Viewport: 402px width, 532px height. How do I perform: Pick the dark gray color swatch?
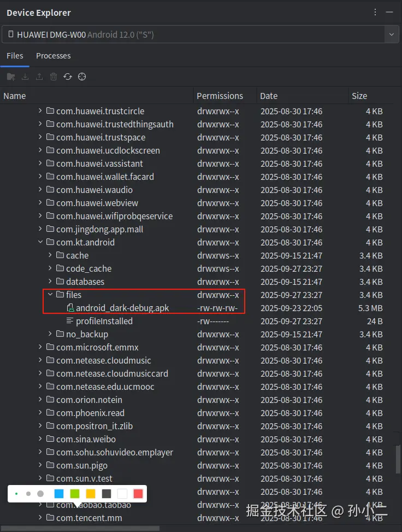coord(107,494)
